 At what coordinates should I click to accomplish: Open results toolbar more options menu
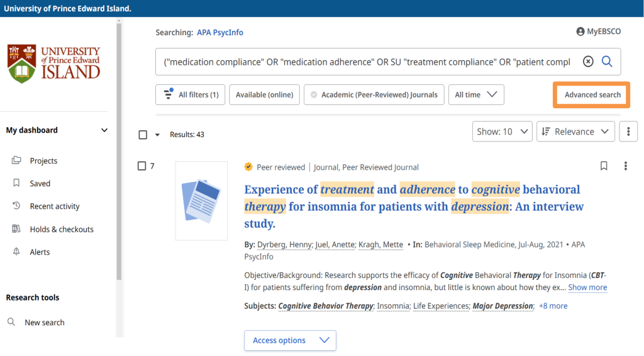coord(628,131)
